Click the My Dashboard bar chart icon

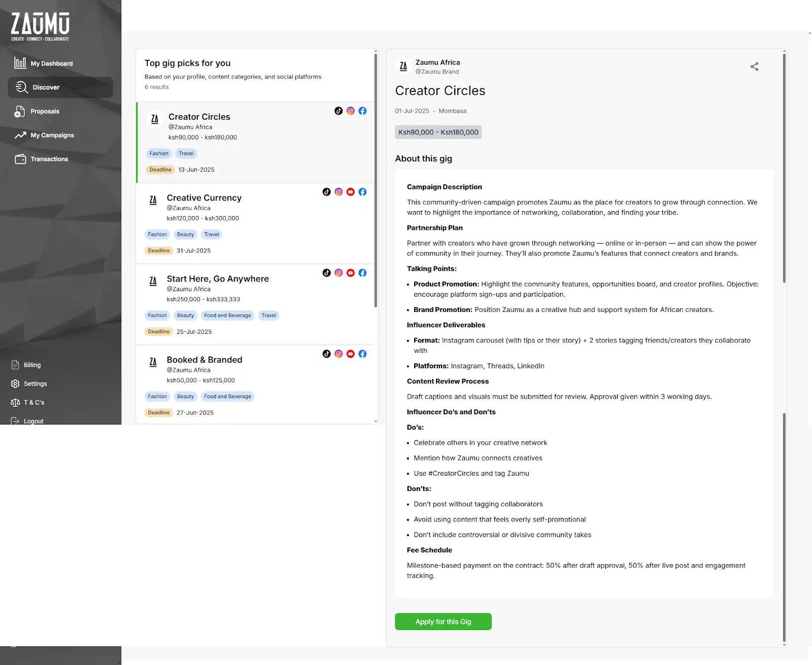(x=20, y=62)
